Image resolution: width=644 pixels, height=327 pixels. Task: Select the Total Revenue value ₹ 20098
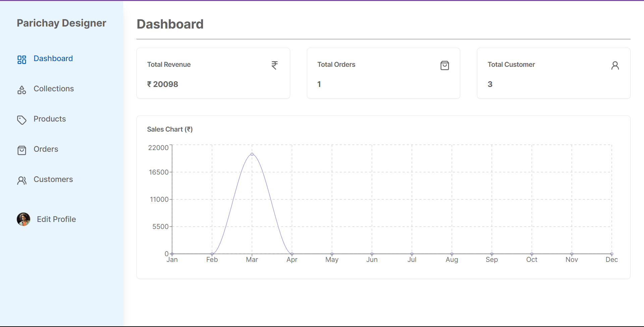pyautogui.click(x=163, y=84)
